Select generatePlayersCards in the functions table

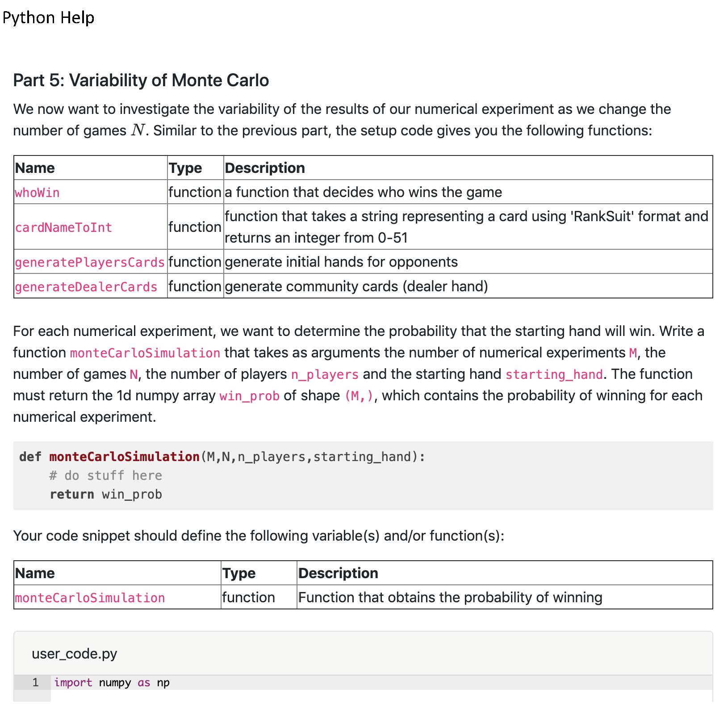pyautogui.click(x=90, y=262)
